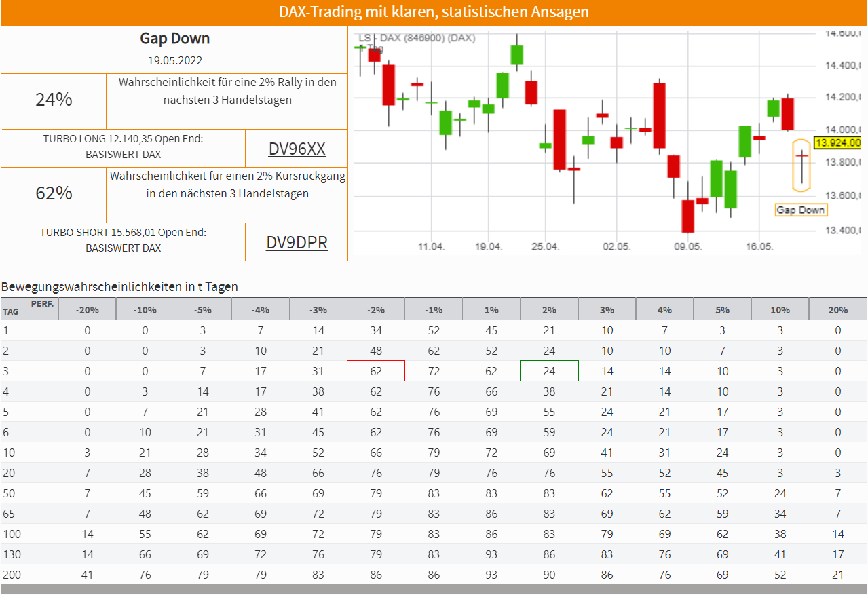Screen dimensions: 868x595
Task: Select the 09.05. date on chart axis
Action: (688, 247)
